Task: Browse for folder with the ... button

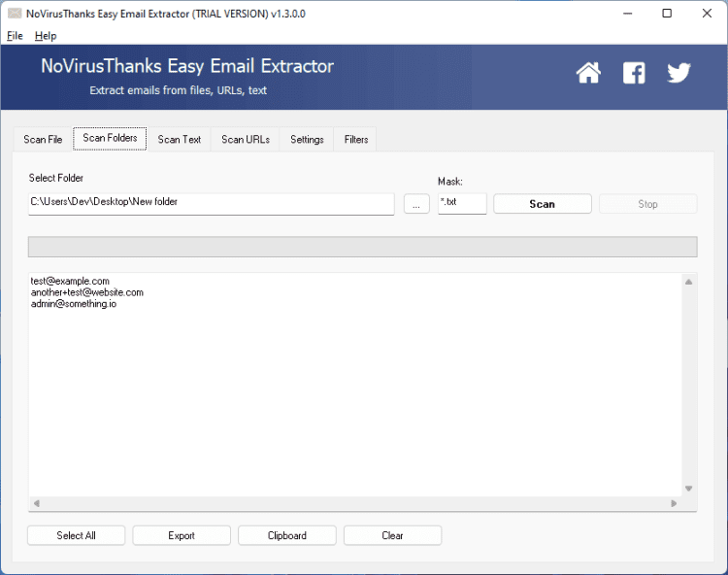Action: (x=416, y=204)
